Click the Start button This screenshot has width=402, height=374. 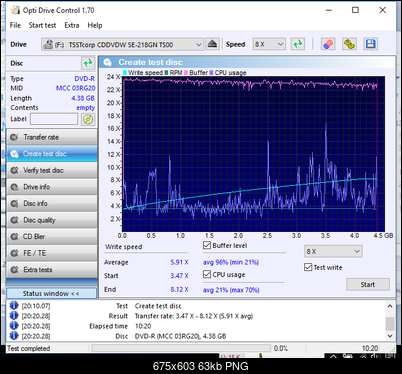368,284
